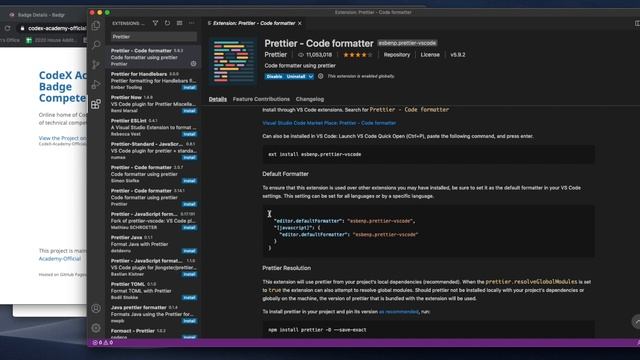Select the Extensions view icon
Image resolution: width=640 pixels, height=360 pixels.
[96, 104]
